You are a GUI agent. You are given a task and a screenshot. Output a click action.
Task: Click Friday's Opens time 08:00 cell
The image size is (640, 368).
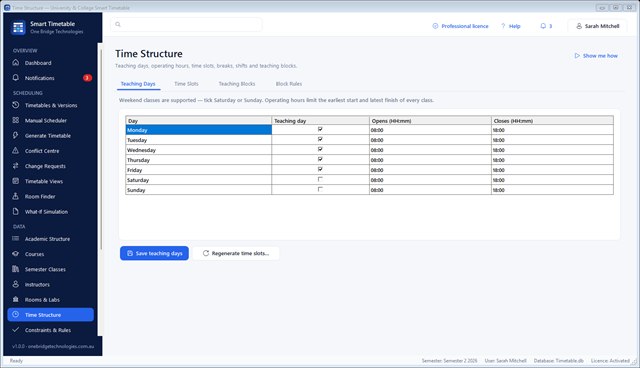pyautogui.click(x=430, y=170)
